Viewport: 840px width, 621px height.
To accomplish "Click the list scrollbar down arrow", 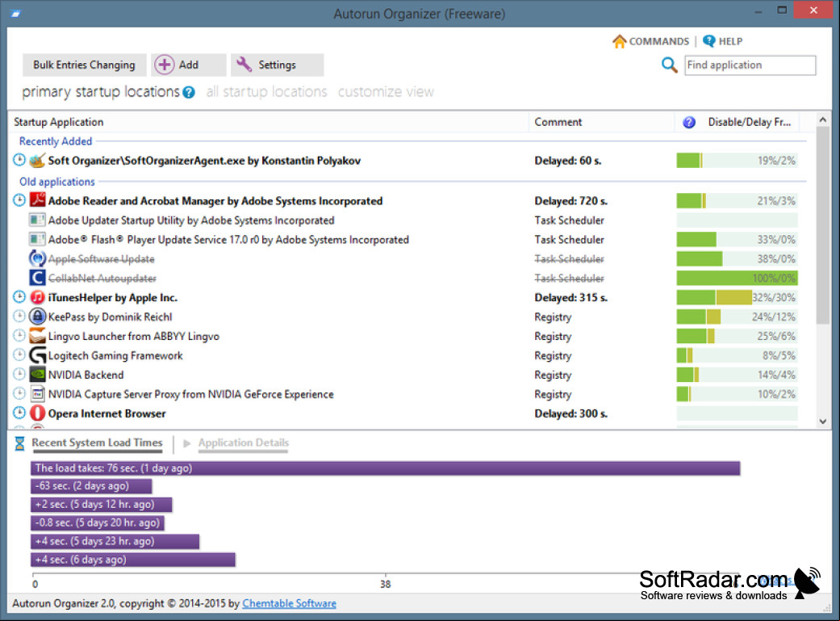I will pyautogui.click(x=823, y=422).
